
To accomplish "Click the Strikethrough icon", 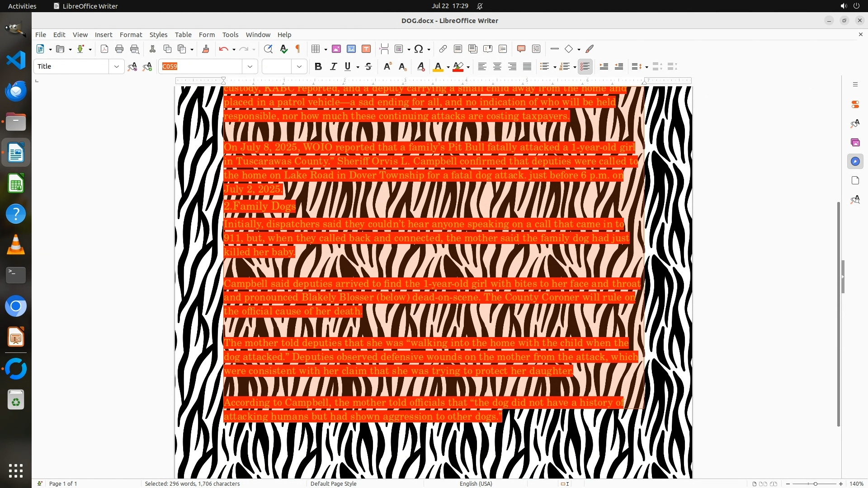I will [368, 66].
